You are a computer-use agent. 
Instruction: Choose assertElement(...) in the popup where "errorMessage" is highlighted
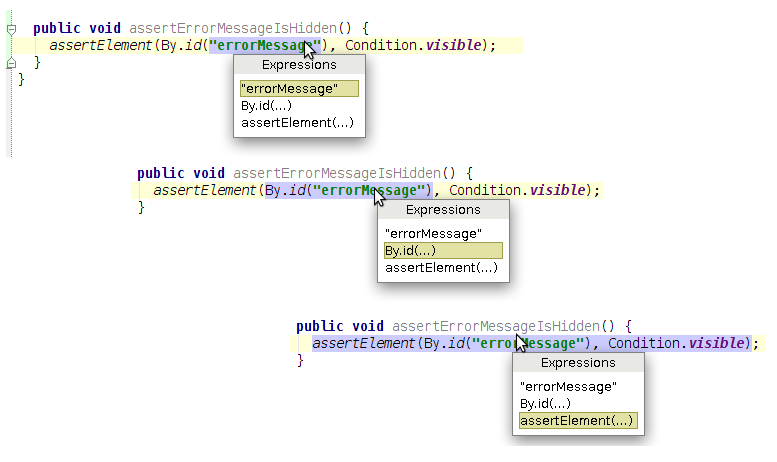(x=297, y=122)
